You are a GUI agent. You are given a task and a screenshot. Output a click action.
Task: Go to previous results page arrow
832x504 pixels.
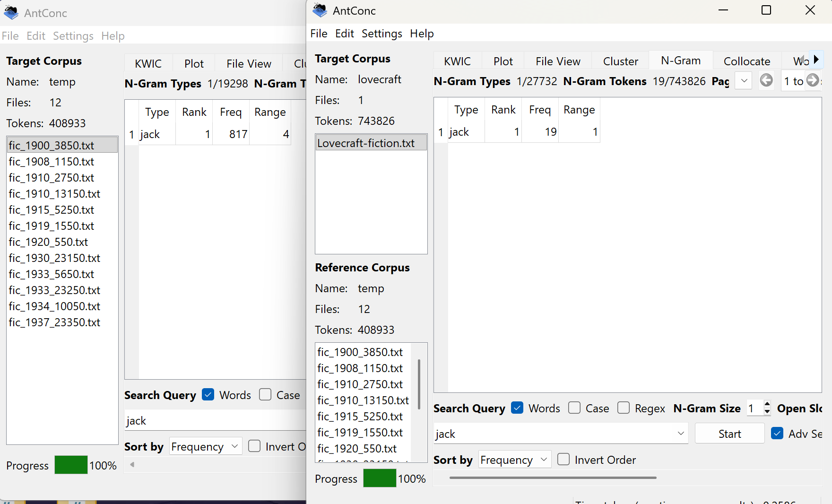tap(766, 80)
